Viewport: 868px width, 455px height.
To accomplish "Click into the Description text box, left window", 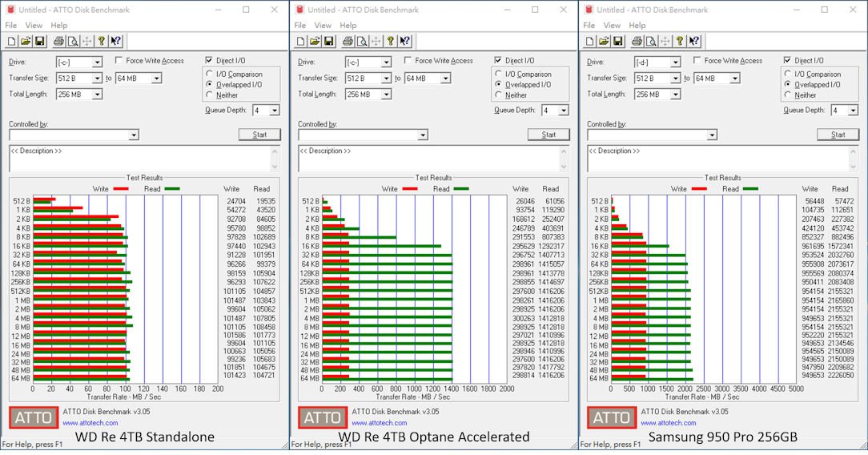I will coord(140,159).
